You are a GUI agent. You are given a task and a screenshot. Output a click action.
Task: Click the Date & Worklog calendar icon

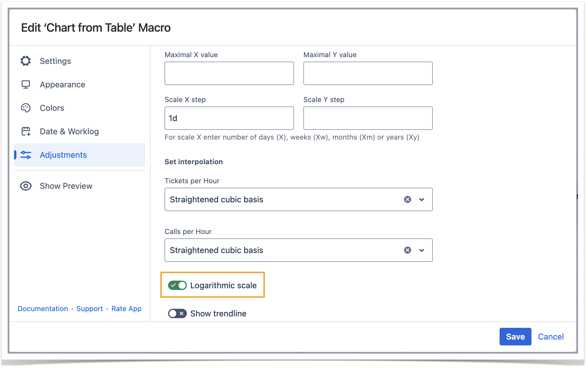[x=26, y=131]
